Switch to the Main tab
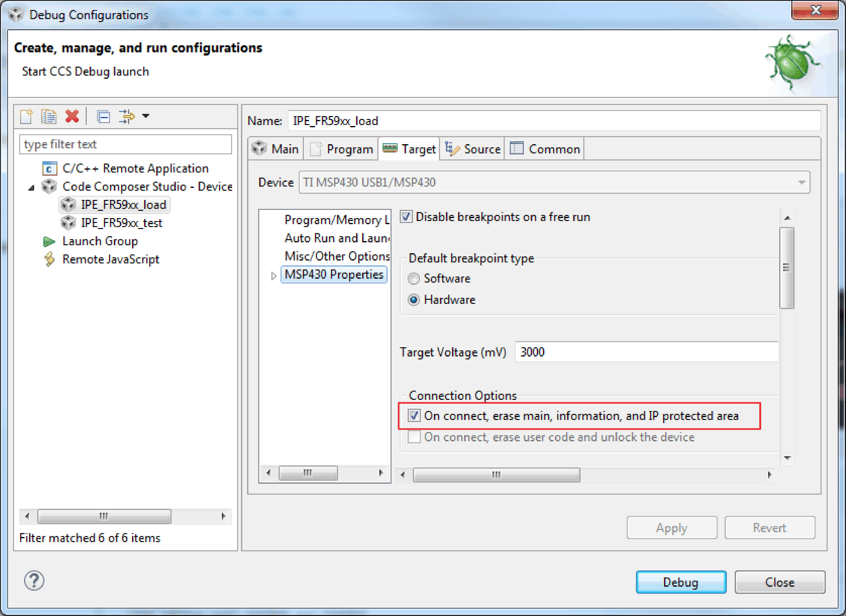 click(275, 149)
